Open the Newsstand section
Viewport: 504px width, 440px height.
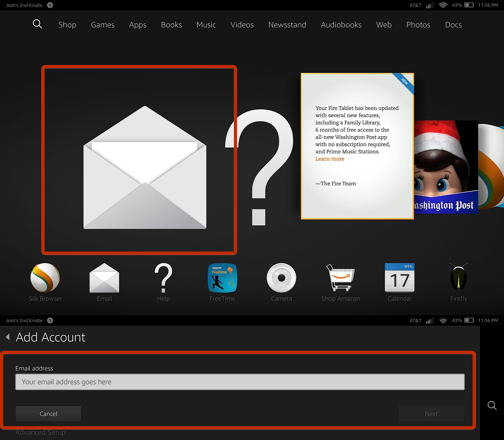[x=287, y=25]
